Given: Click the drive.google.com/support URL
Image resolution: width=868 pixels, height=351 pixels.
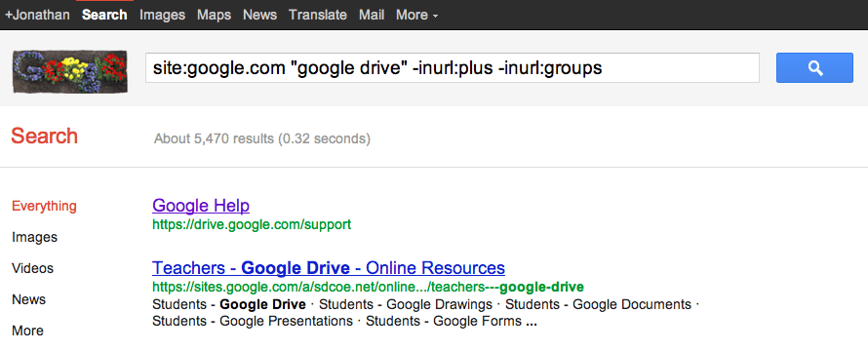Looking at the screenshot, I should (x=252, y=225).
